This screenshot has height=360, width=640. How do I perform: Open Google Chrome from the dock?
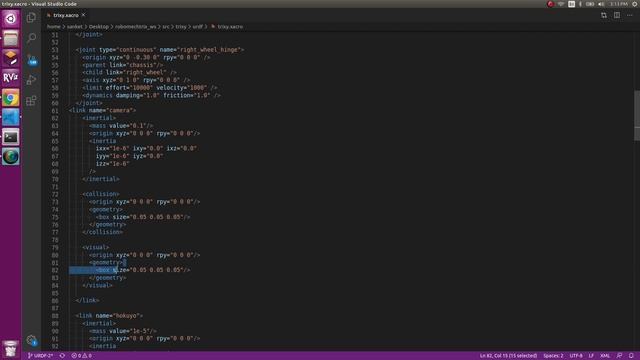point(11,98)
